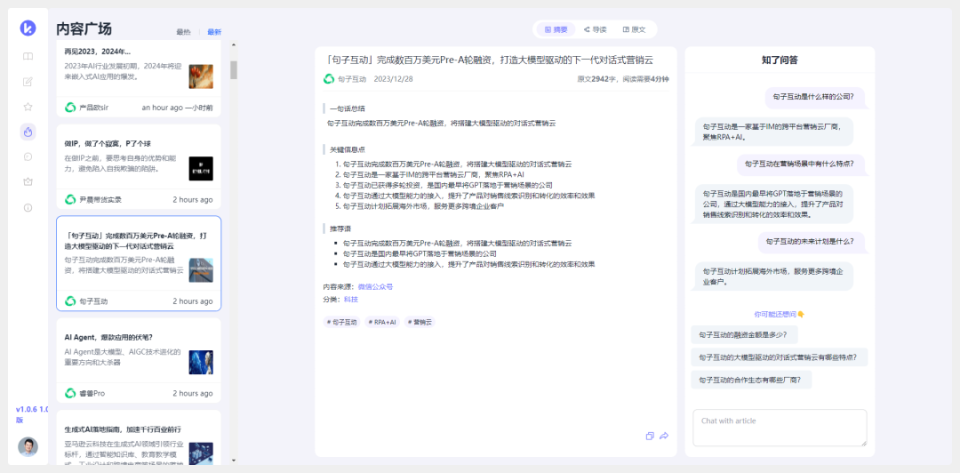Click the v1.0.6 version label
Image resolution: width=960 pixels, height=473 pixels.
click(31, 414)
